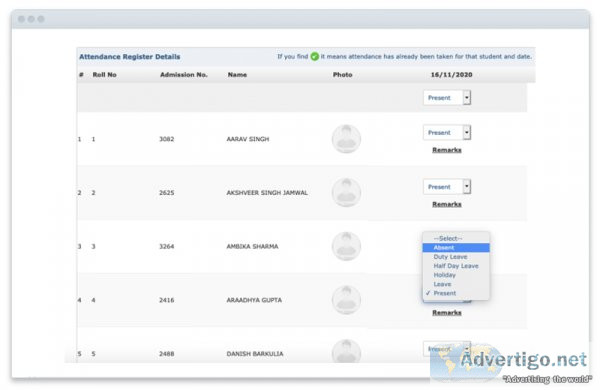Click the Admission No. column header
The image size is (600, 390).
184,75
